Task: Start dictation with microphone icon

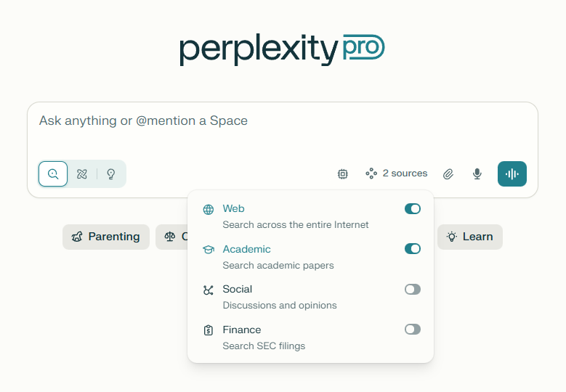Action: click(x=477, y=173)
